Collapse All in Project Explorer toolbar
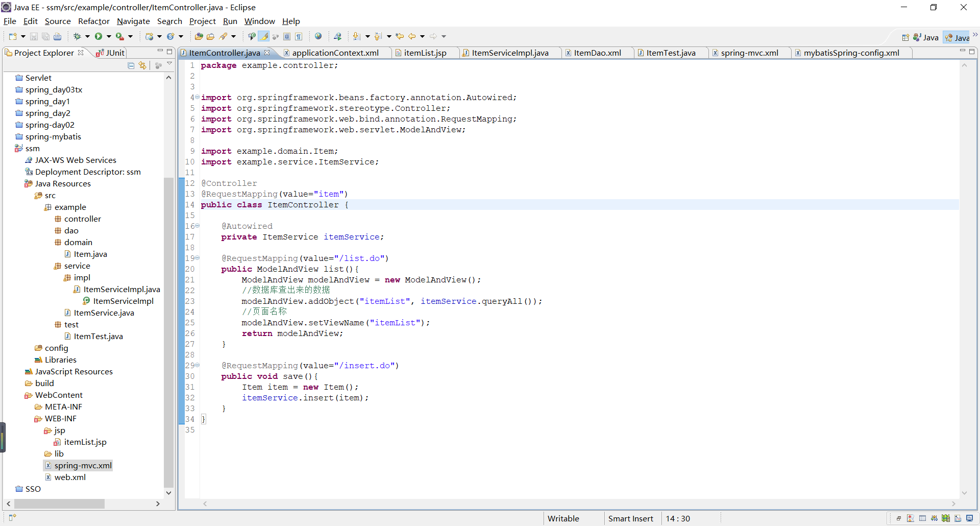Screen dimensions: 980x526 coord(131,65)
